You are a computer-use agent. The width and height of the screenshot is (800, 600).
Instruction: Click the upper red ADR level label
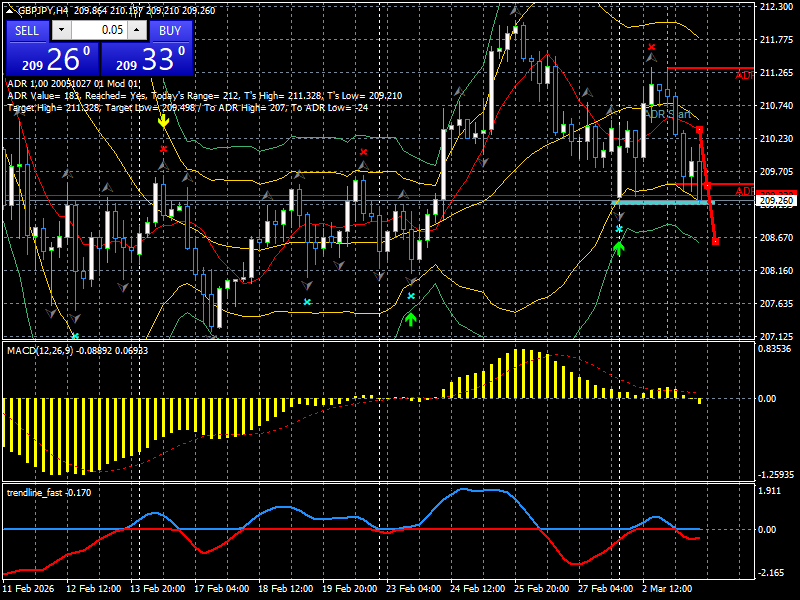(744, 76)
